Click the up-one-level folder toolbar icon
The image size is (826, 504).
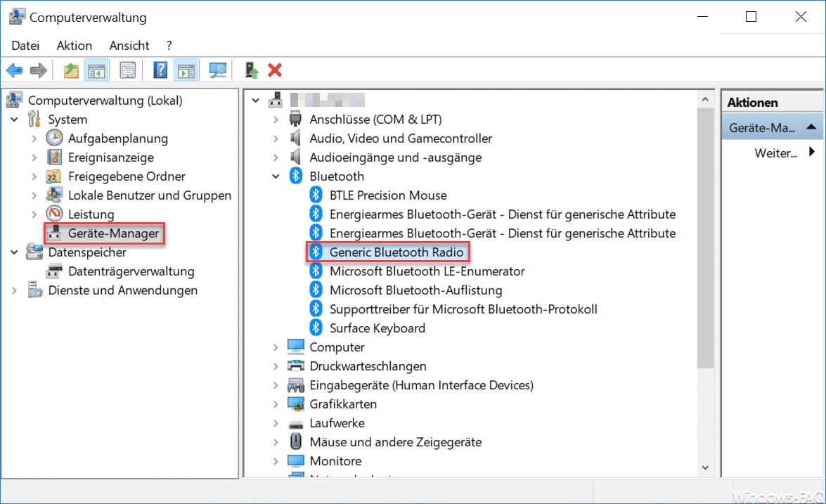coord(71,70)
